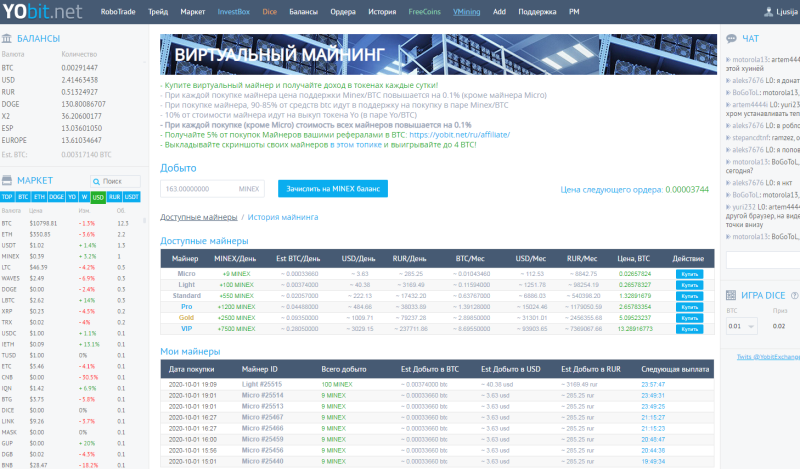This screenshot has height=469, width=800.
Task: Click the chat bubble icon beside Чат
Action: [731, 38]
